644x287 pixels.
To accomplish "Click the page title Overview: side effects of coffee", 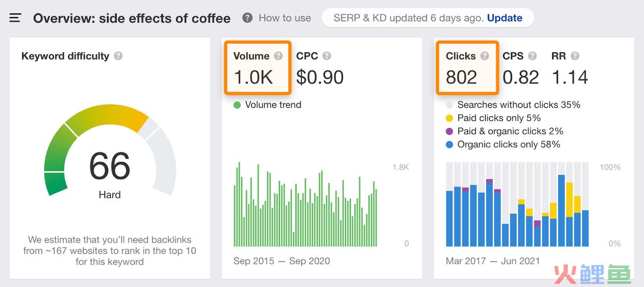I will [132, 18].
